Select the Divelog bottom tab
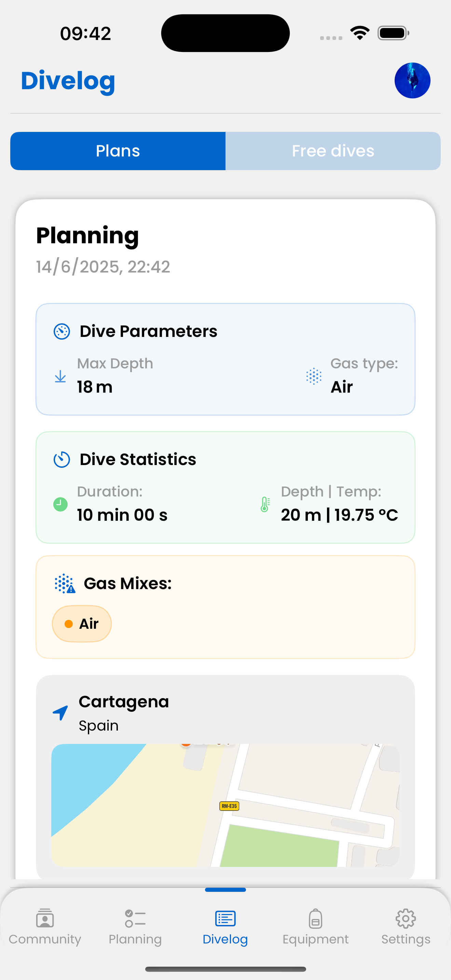 (225, 927)
